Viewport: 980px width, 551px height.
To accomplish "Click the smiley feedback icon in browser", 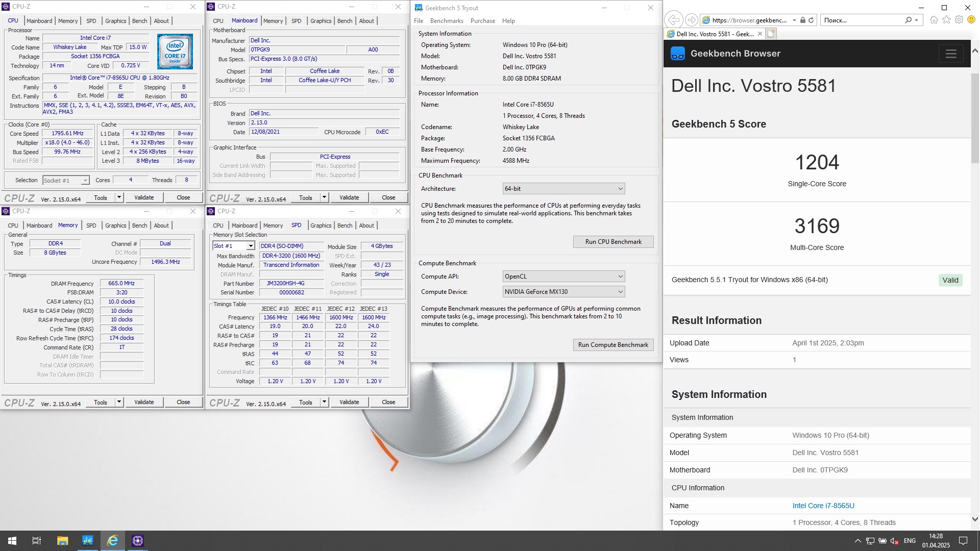I will coord(971,20).
